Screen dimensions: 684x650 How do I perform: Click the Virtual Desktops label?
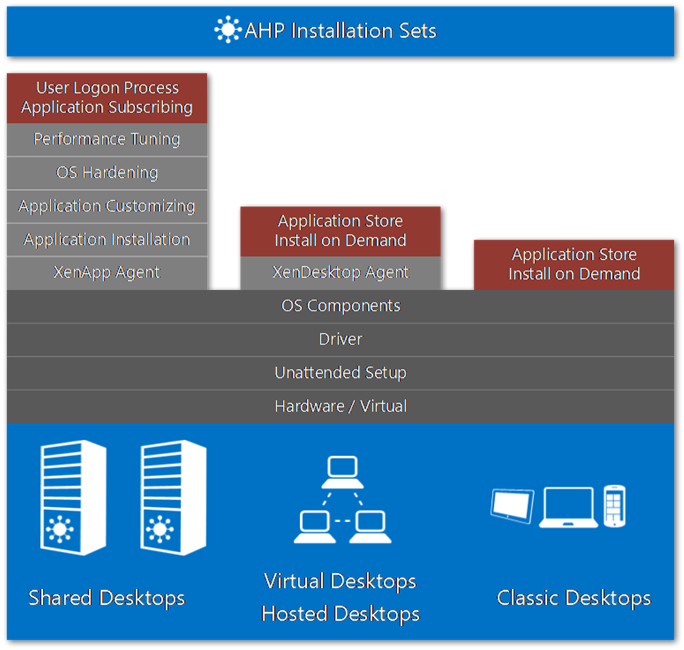tap(340, 582)
